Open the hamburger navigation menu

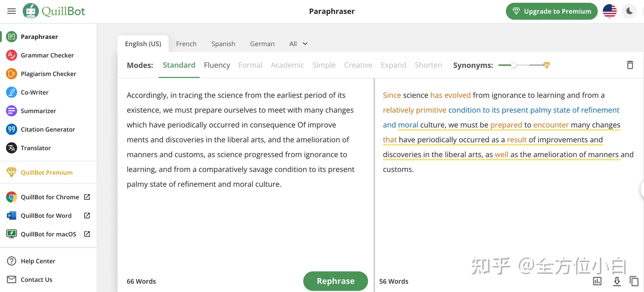(12, 11)
